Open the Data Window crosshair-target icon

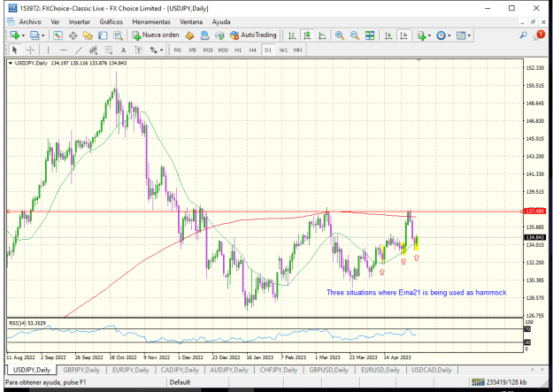pos(73,35)
